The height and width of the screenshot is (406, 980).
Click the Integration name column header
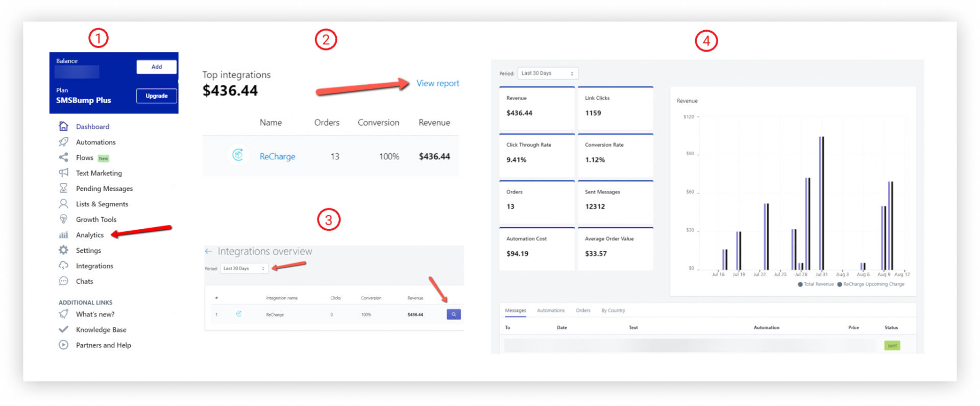click(x=282, y=298)
